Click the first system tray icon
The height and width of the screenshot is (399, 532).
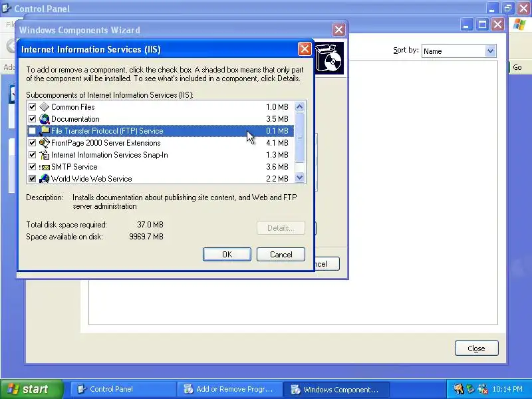click(x=458, y=389)
